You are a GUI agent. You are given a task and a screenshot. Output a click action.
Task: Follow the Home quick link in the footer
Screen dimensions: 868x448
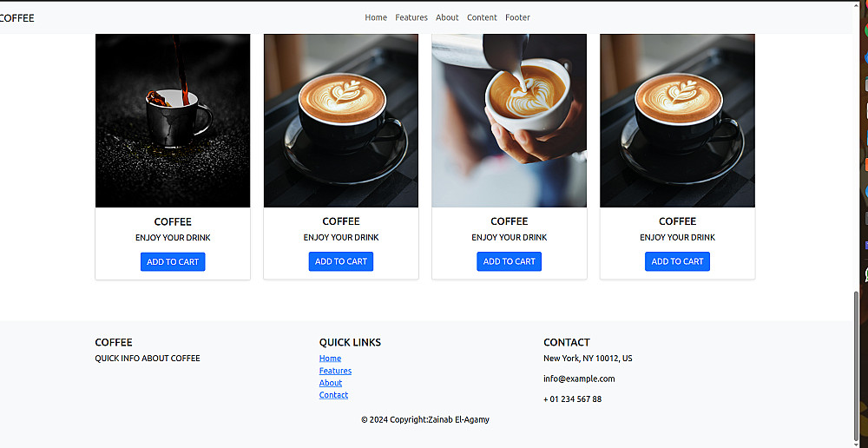tap(330, 359)
